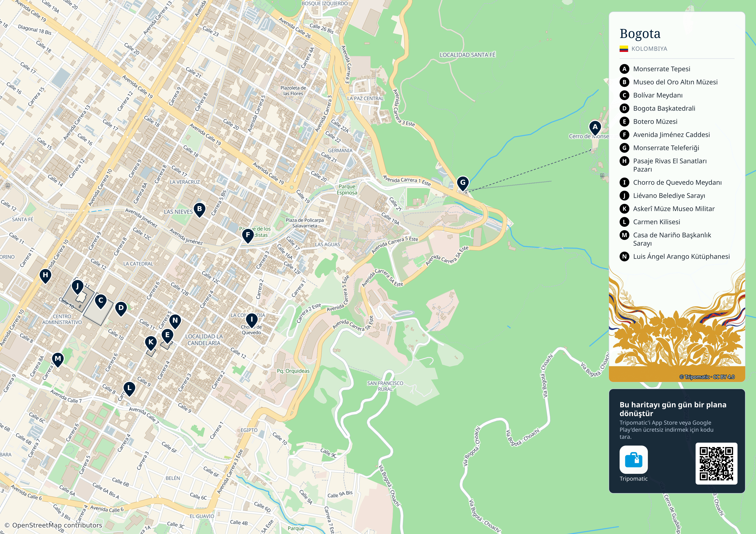This screenshot has width=756, height=534.
Task: Click the 'LOCALIDAD LA CANDELARIA' map label
Action: tap(204, 340)
